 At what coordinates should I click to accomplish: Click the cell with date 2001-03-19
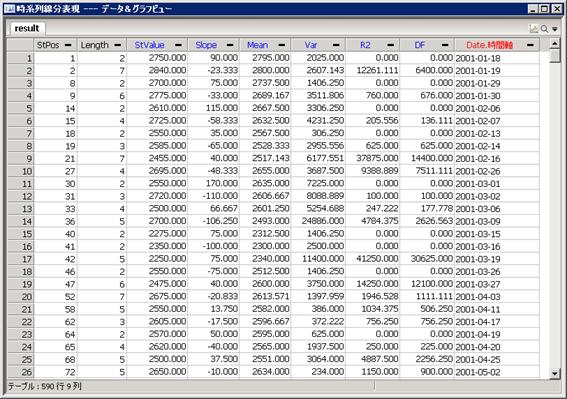click(x=478, y=259)
